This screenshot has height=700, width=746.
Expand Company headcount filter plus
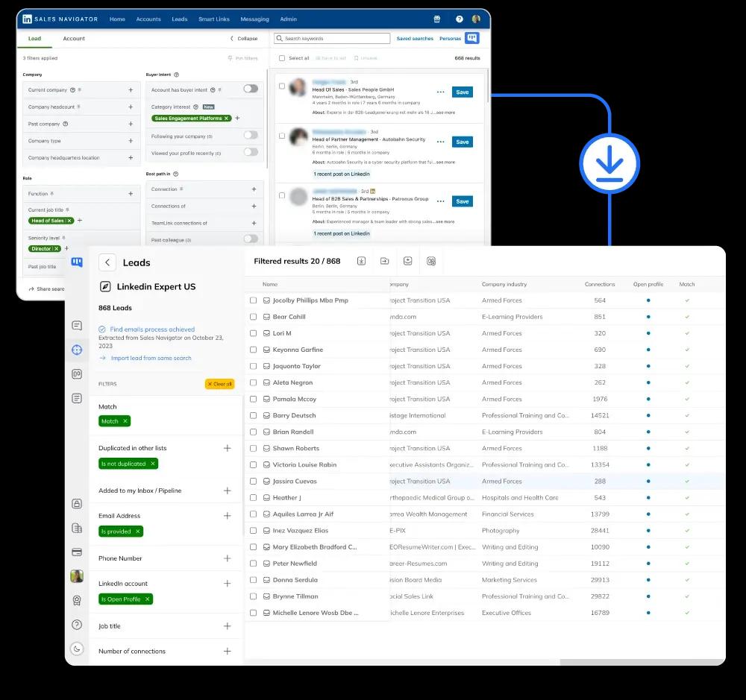[x=131, y=107]
